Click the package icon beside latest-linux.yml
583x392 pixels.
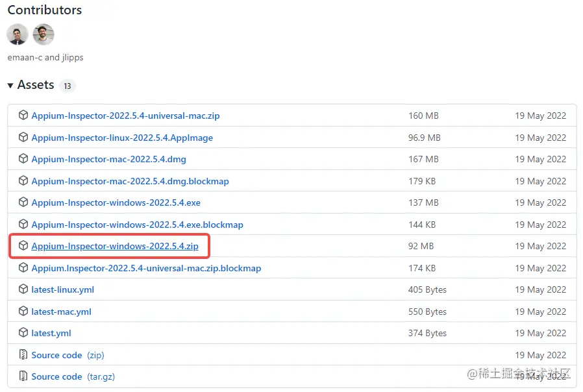coord(23,289)
